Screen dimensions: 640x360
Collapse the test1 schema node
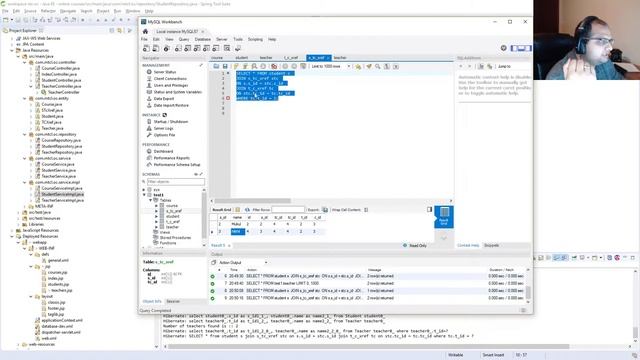click(x=144, y=195)
